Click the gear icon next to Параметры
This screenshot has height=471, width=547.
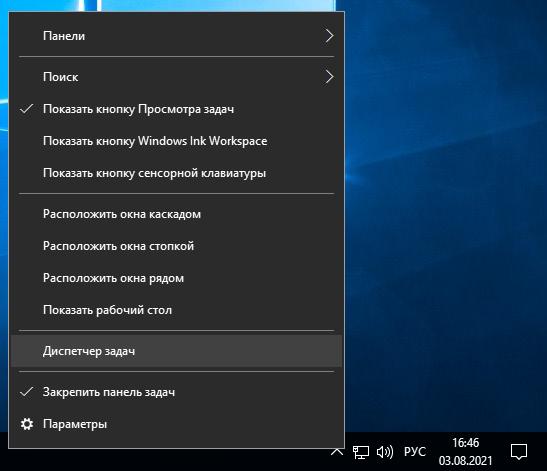(27, 424)
